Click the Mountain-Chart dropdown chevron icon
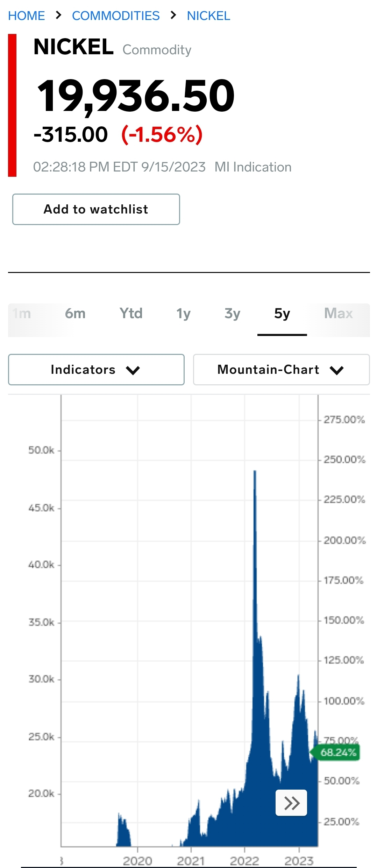This screenshot has height=868, width=377. [x=337, y=370]
